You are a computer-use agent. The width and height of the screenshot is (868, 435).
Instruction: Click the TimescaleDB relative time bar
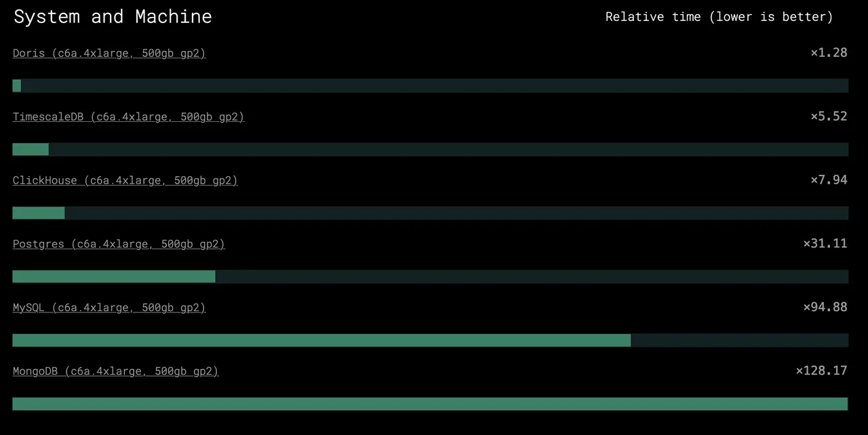tap(431, 149)
